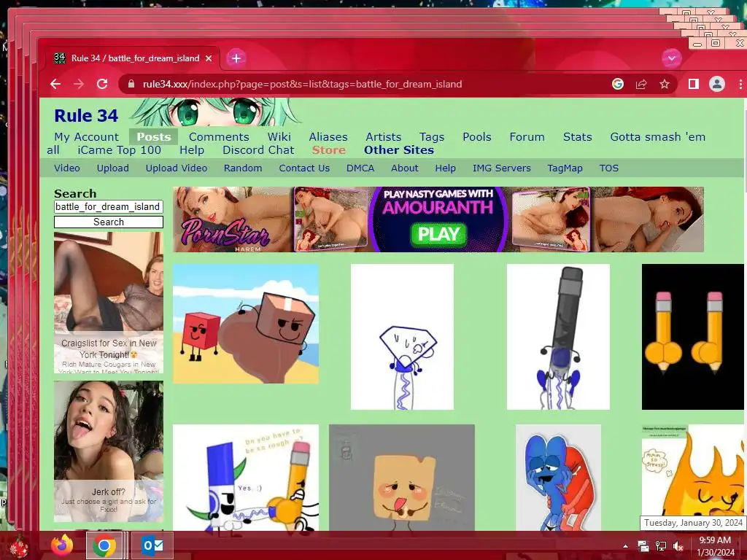Click the muted volume tray icon
Screen dimensions: 747x560
[x=678, y=546]
